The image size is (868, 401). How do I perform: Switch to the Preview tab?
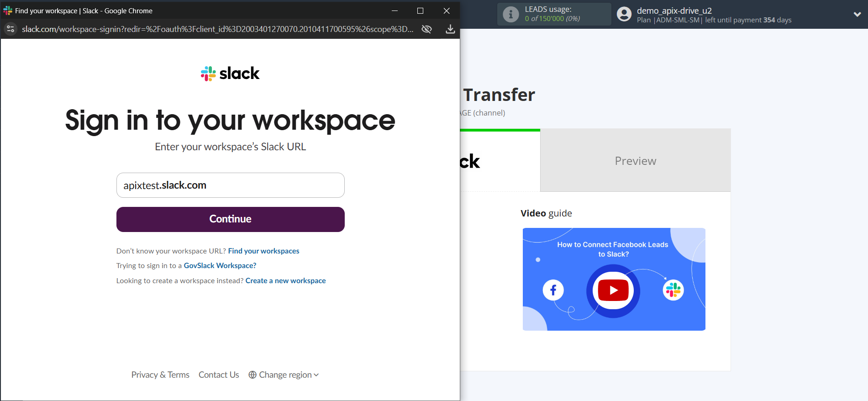tap(635, 161)
